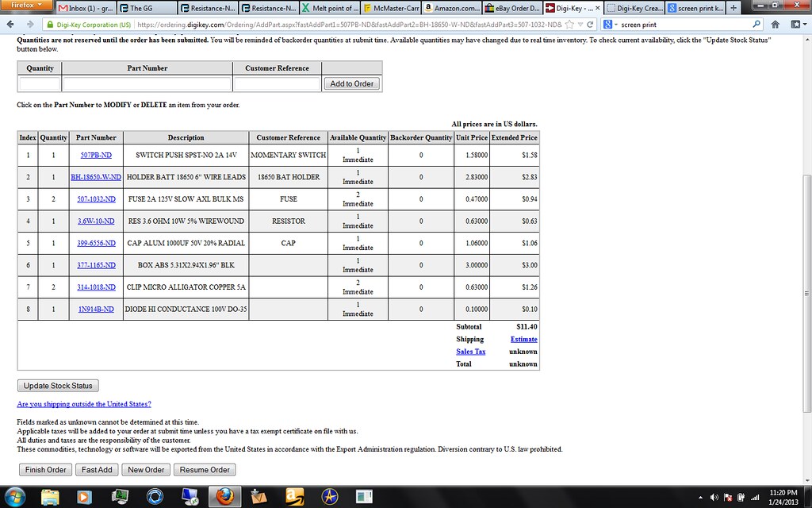812x508 pixels.
Task: Switch to the Amazon.com tab
Action: point(451,8)
